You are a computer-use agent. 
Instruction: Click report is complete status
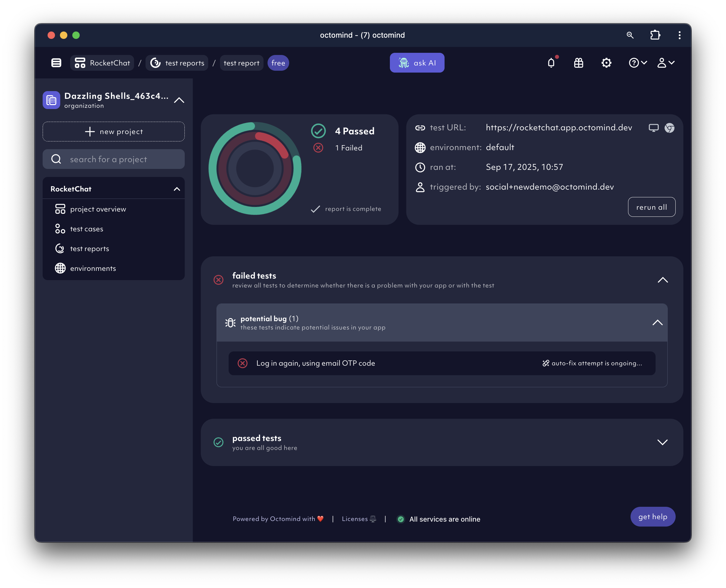[346, 209]
